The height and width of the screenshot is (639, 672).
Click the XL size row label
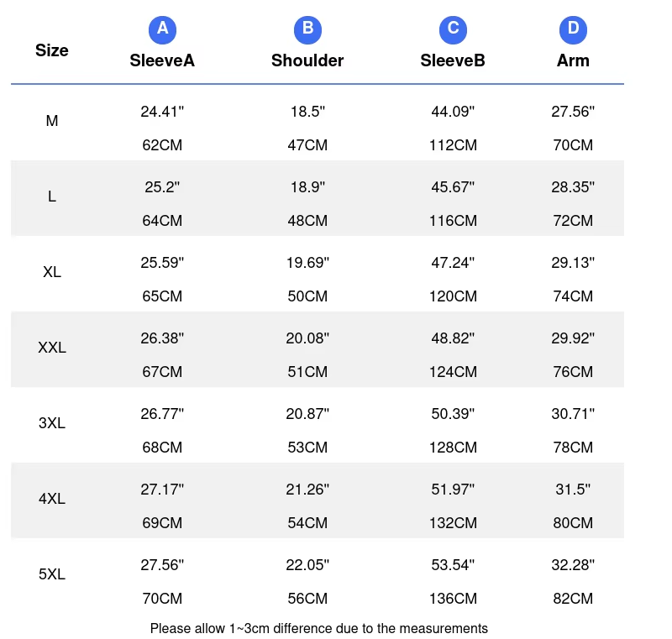(52, 272)
